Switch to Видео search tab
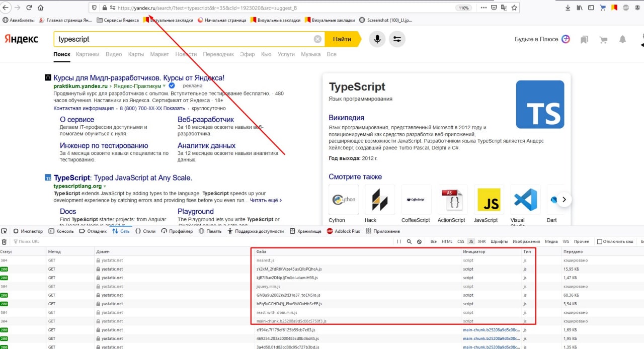 point(114,54)
